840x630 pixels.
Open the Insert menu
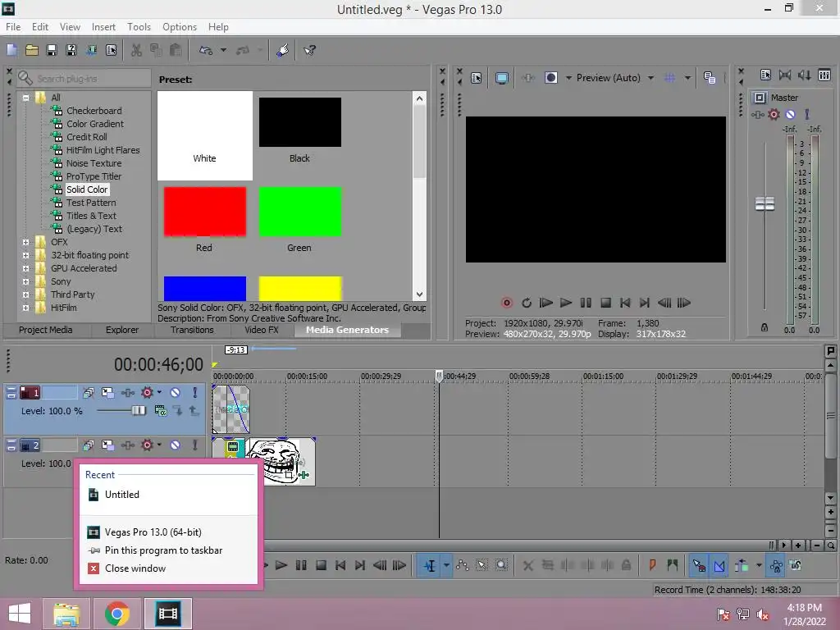click(x=103, y=27)
